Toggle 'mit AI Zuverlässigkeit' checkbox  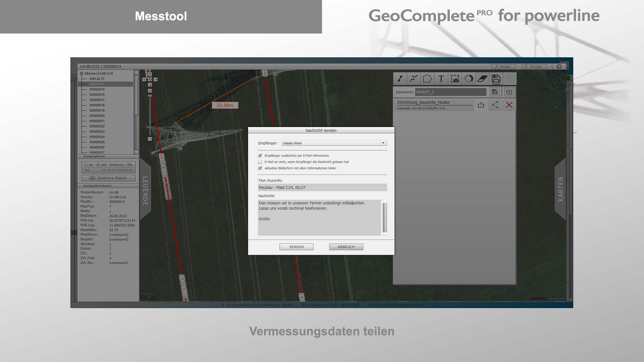[98, 170]
